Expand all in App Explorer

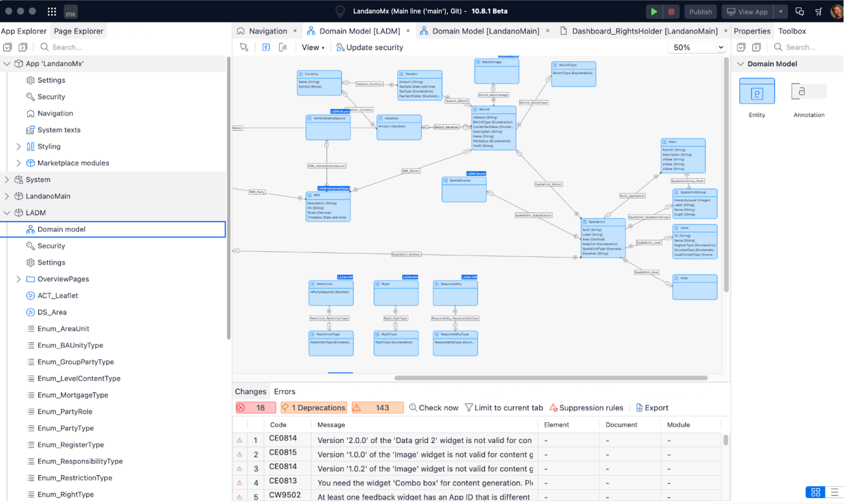tap(23, 47)
